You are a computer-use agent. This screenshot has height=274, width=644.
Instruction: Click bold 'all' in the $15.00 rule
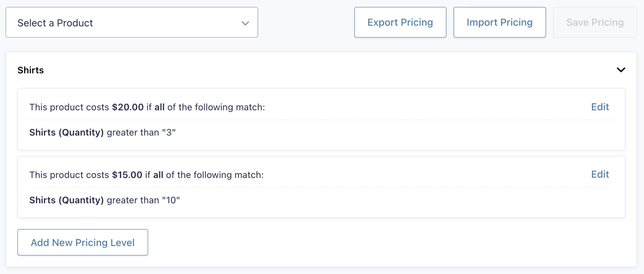click(158, 175)
